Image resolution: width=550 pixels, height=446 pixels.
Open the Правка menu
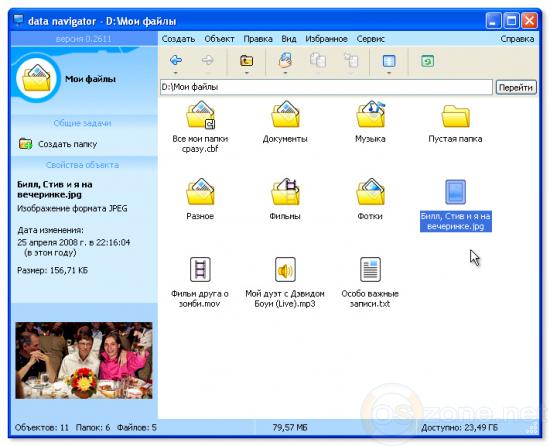click(x=258, y=39)
